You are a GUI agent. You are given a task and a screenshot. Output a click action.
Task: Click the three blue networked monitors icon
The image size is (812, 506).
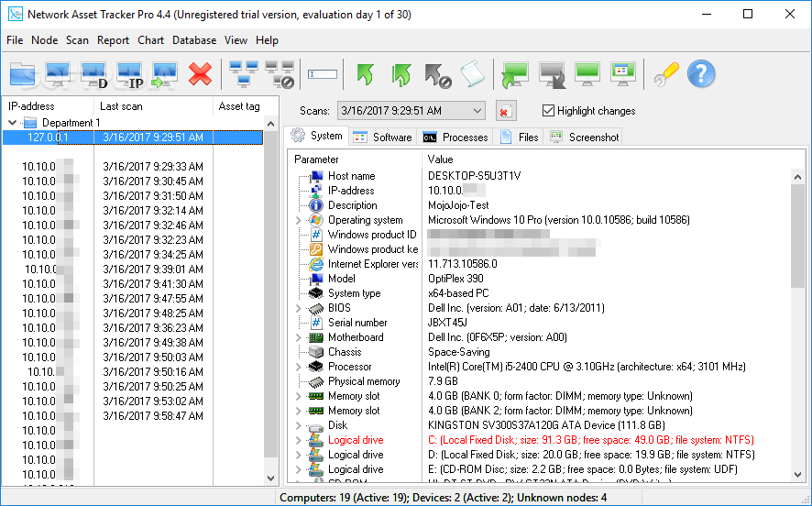(x=244, y=74)
